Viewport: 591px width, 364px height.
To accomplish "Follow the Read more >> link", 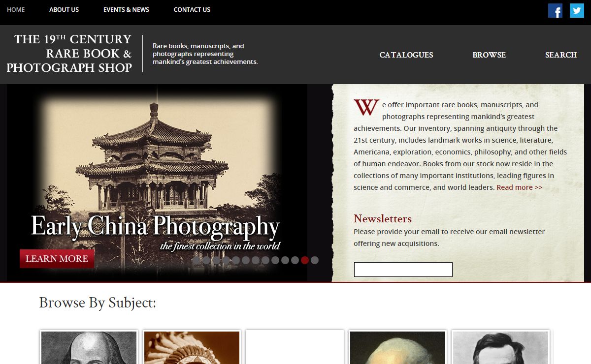I will click(x=520, y=187).
